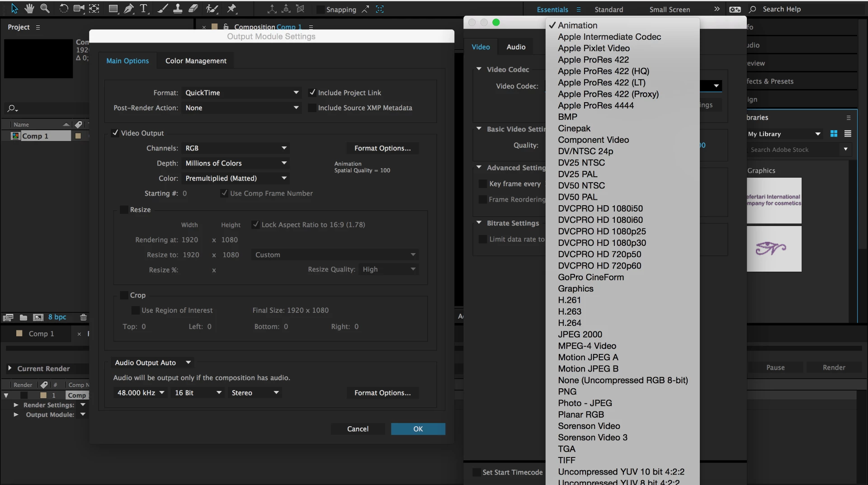Choose H.264 from the codec list
Screen dimensions: 868x485
569,323
